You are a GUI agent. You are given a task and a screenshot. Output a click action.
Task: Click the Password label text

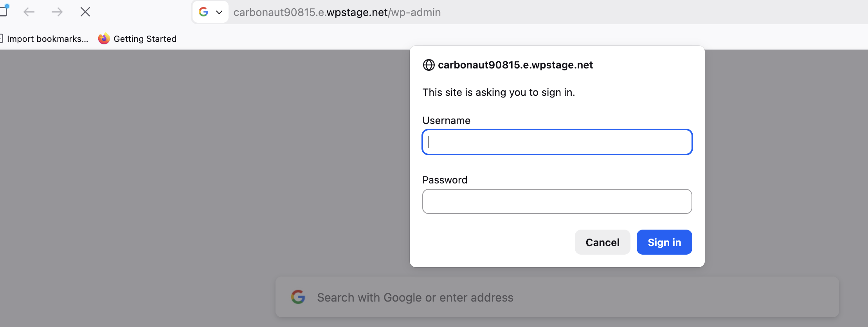click(x=445, y=180)
